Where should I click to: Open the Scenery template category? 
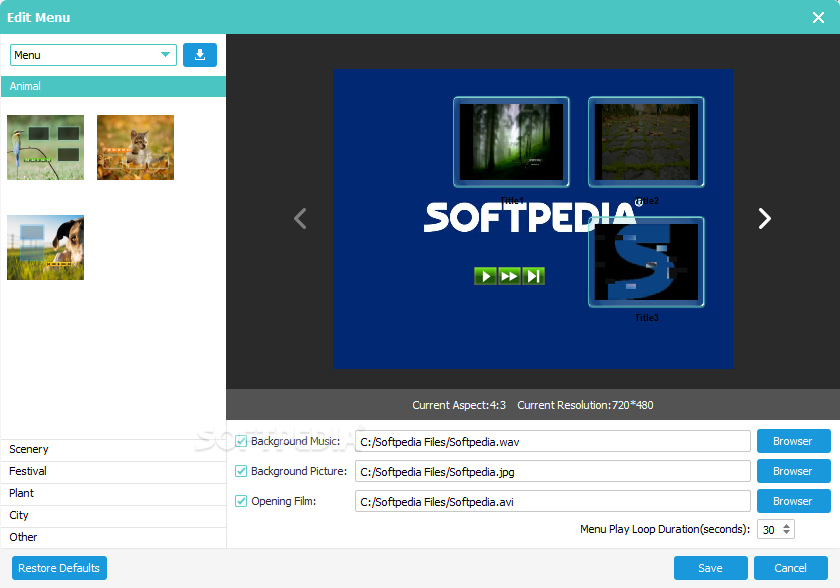[113, 449]
